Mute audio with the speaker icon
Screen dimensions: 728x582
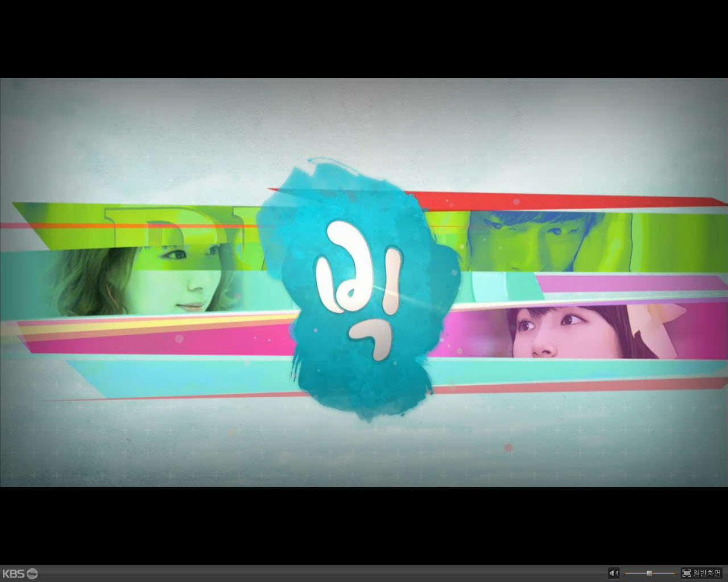[614, 573]
